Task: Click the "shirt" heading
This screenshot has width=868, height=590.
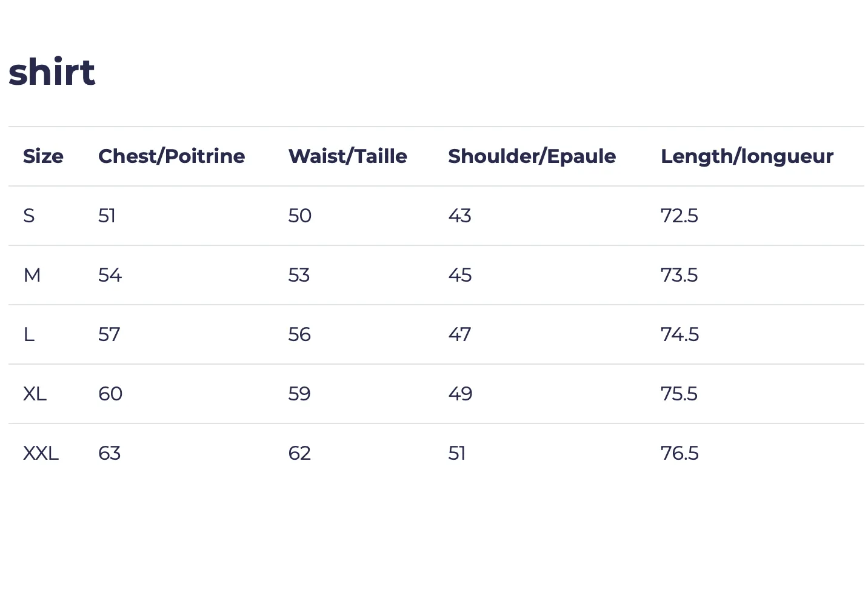Action: [x=52, y=72]
